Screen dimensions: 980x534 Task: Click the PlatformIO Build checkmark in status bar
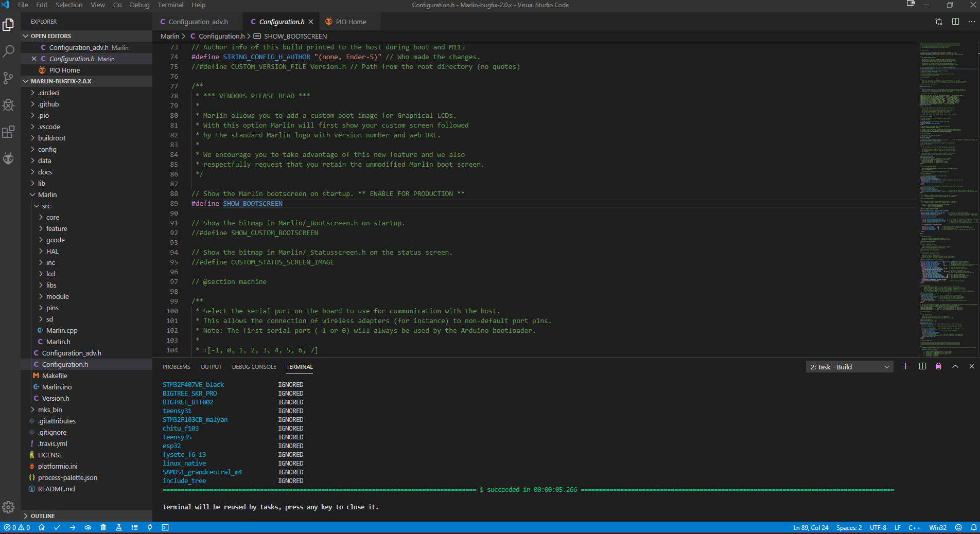pos(57,527)
